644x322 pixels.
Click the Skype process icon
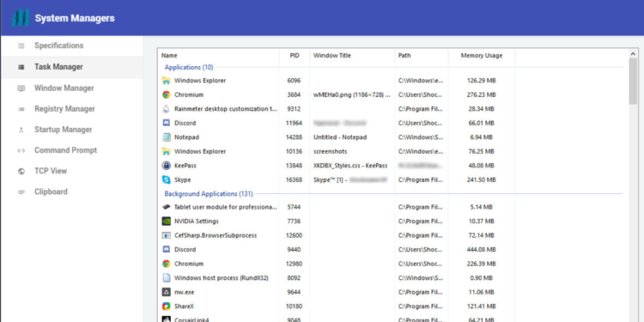(x=166, y=180)
